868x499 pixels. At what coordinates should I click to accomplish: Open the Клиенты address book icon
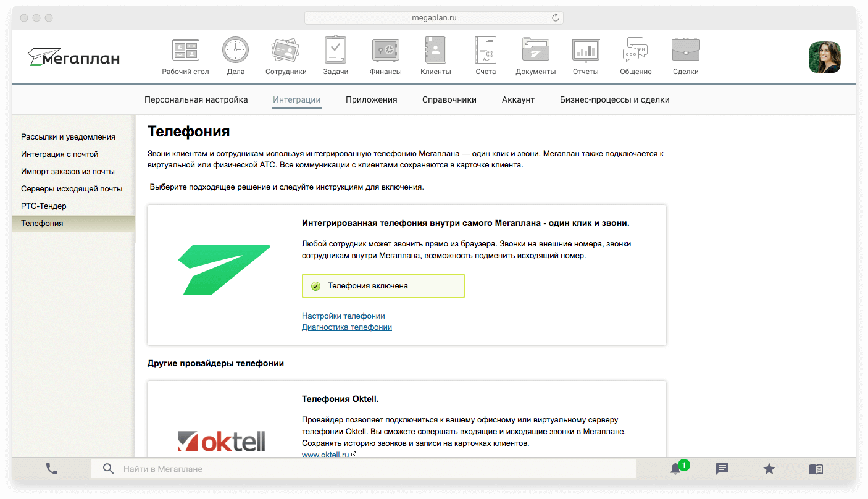tap(435, 50)
